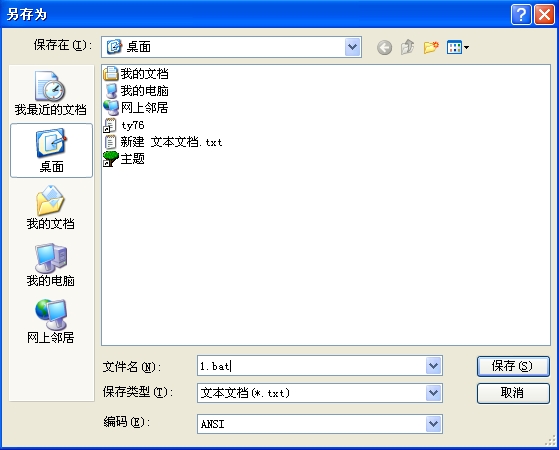559x450 pixels.
Task: Select the ty76 shortcut file
Action: tap(124, 125)
